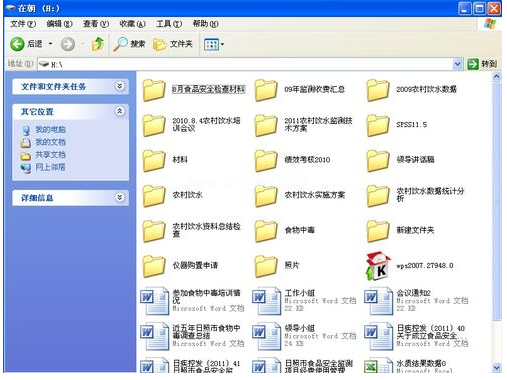
Task: Go back with the 后退 arrow icon
Action: (x=17, y=44)
